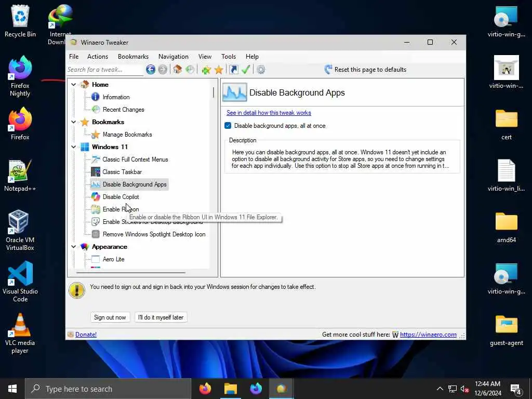Open the Donate! link
Image resolution: width=532 pixels, height=399 pixels.
pyautogui.click(x=86, y=335)
